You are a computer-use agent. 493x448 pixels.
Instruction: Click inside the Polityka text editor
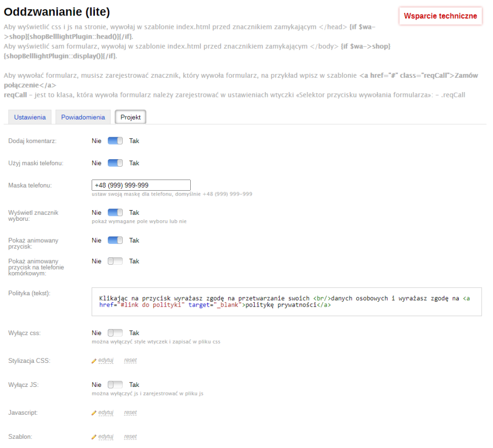point(287,302)
